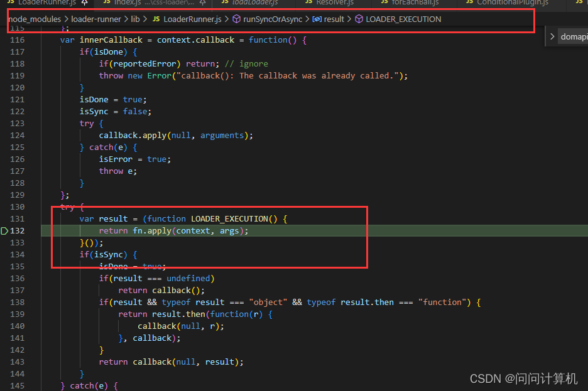Click "if(isSync)" on line 134
The width and height of the screenshot is (588, 391).
tap(104, 255)
